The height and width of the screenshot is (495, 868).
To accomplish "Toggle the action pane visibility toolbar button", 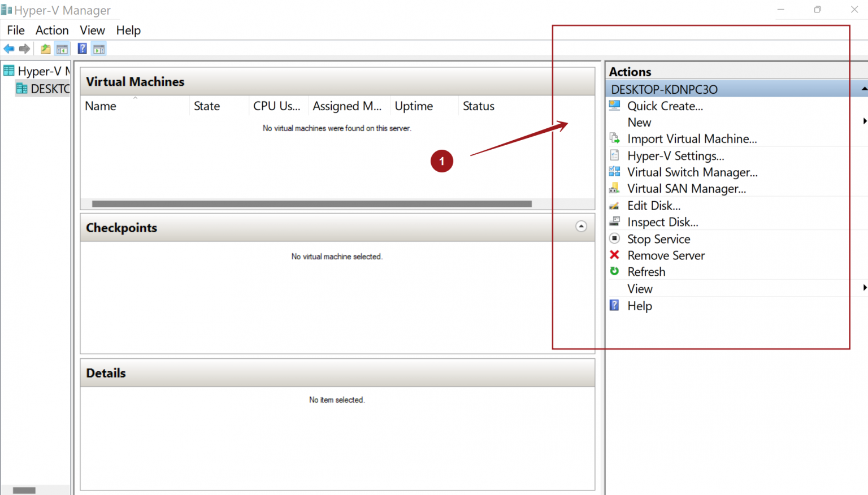I will (99, 49).
